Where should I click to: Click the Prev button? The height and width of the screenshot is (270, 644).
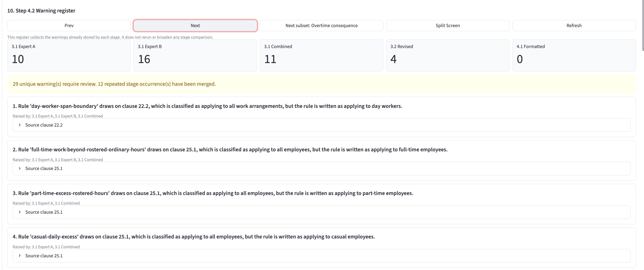tap(69, 26)
